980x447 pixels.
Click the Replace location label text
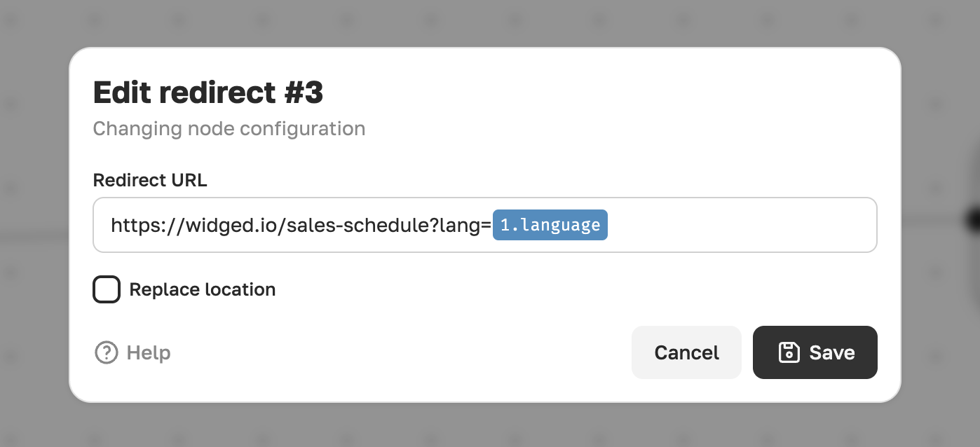coord(203,289)
